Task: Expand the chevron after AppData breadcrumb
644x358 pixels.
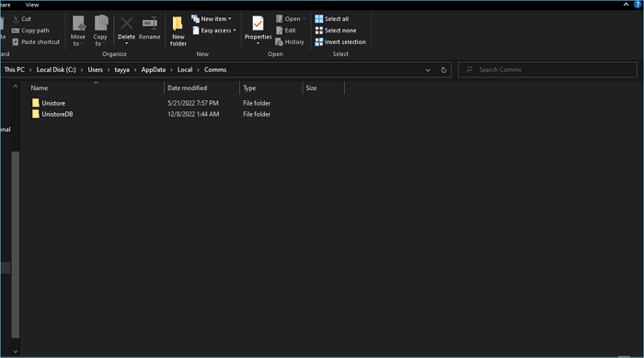Action: pyautogui.click(x=171, y=70)
